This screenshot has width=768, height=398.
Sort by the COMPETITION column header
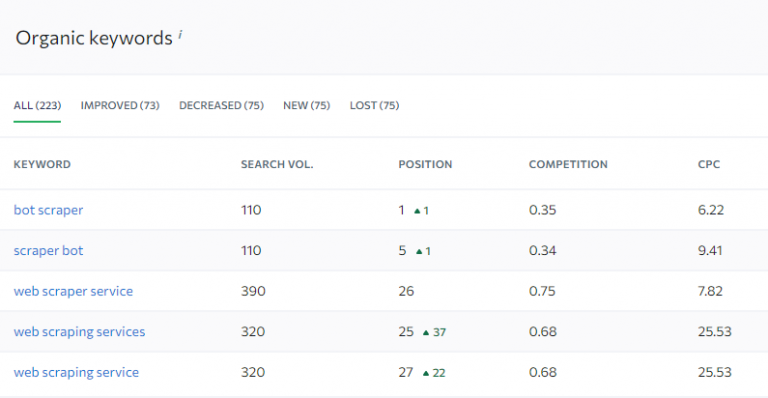(x=568, y=164)
